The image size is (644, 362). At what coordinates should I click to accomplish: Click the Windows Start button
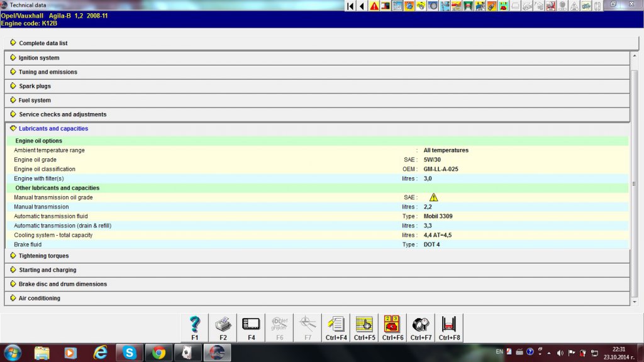[x=13, y=353]
